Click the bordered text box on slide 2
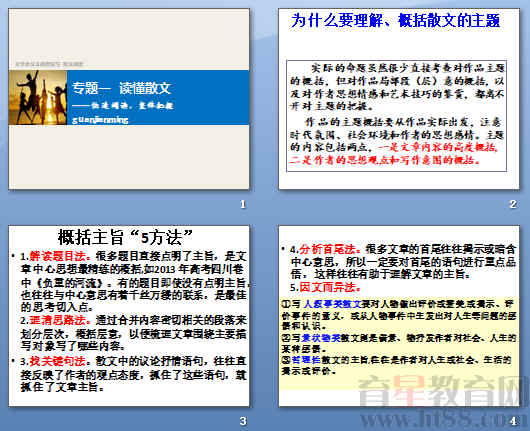Image resolution: width=530 pixels, height=431 pixels. 396,116
